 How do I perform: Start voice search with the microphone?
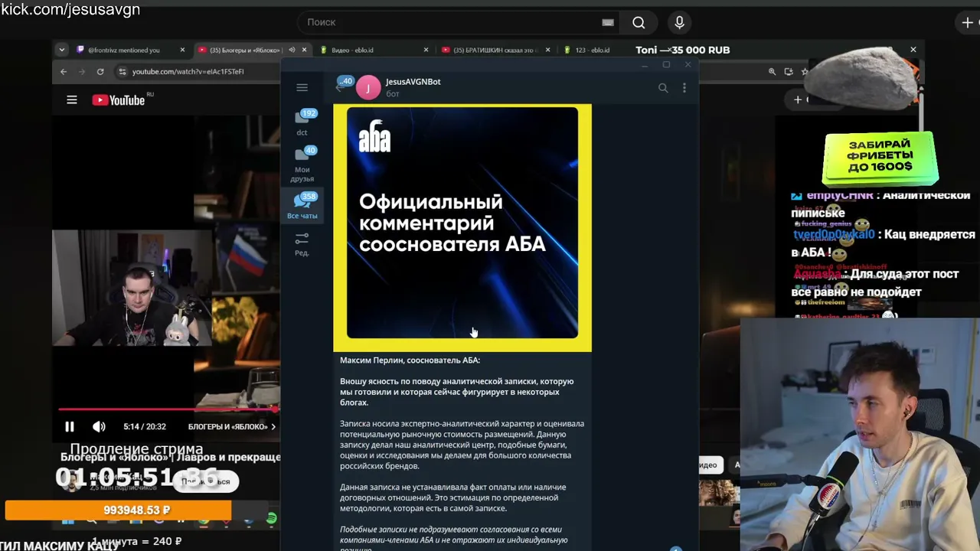679,22
